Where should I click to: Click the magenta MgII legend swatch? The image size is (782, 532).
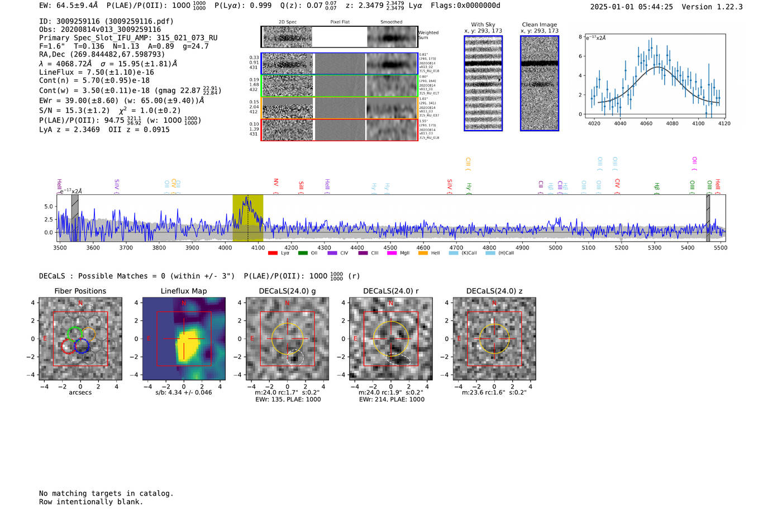[392, 253]
